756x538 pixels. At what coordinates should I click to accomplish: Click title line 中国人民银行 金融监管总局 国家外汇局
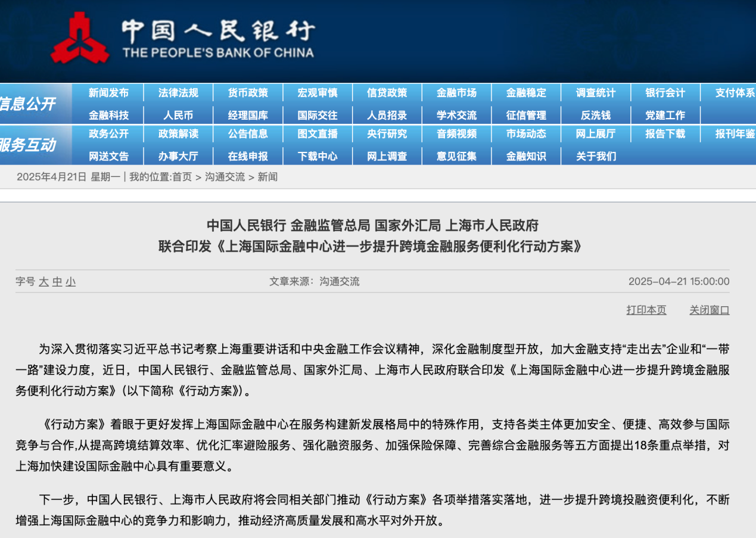[x=372, y=226]
